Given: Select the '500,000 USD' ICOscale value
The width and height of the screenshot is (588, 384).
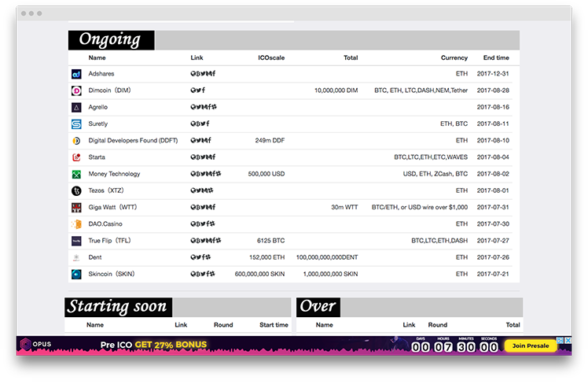Looking at the screenshot, I should pos(266,174).
